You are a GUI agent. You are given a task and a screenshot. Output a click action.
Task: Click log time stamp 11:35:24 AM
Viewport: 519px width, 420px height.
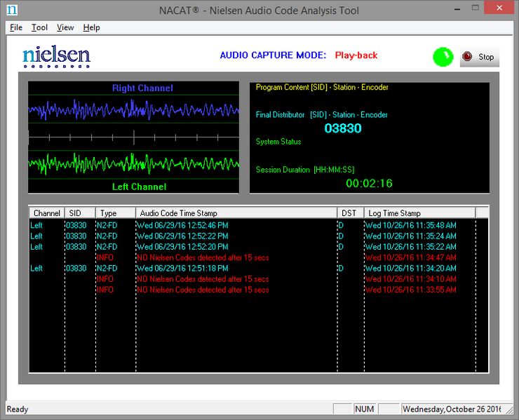click(x=410, y=236)
